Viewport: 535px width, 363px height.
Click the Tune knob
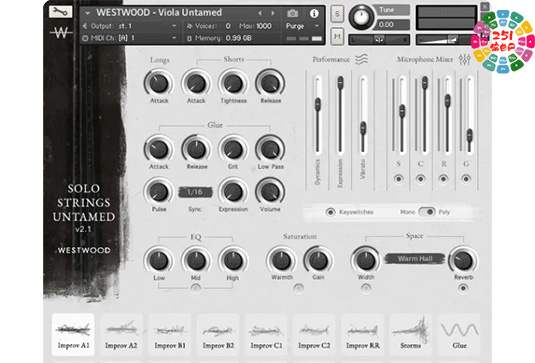tap(361, 17)
